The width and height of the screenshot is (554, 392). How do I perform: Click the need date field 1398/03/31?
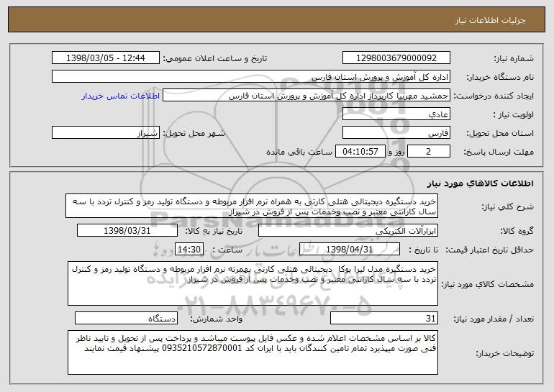click(x=127, y=231)
